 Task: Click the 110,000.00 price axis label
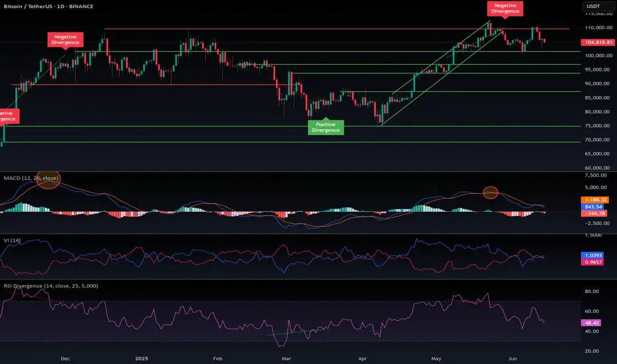tap(598, 28)
